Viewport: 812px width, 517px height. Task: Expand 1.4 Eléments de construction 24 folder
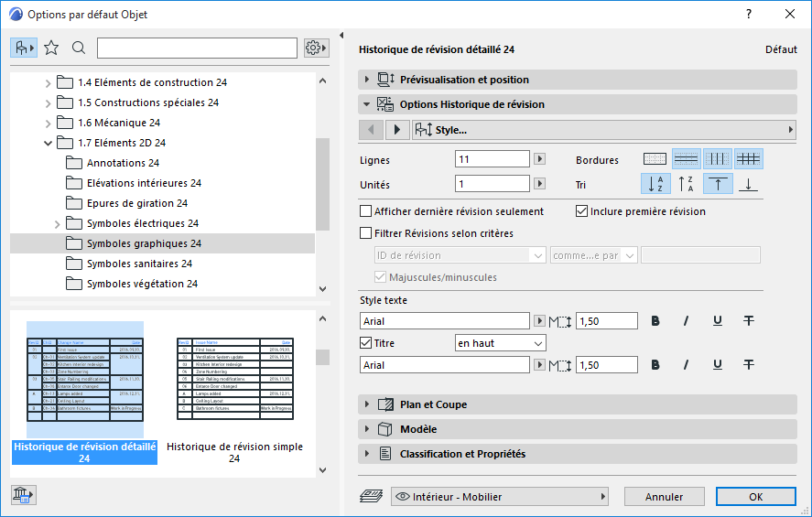point(48,82)
